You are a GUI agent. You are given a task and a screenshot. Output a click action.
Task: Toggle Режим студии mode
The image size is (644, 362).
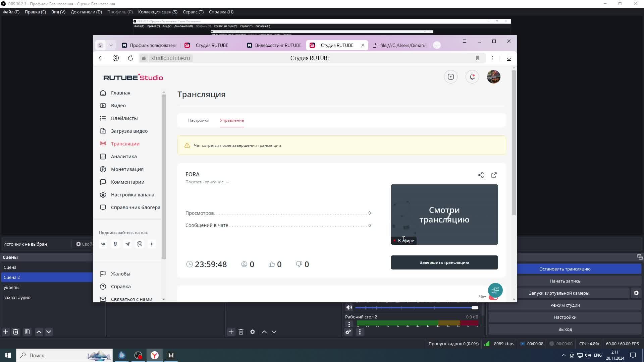tap(565, 305)
